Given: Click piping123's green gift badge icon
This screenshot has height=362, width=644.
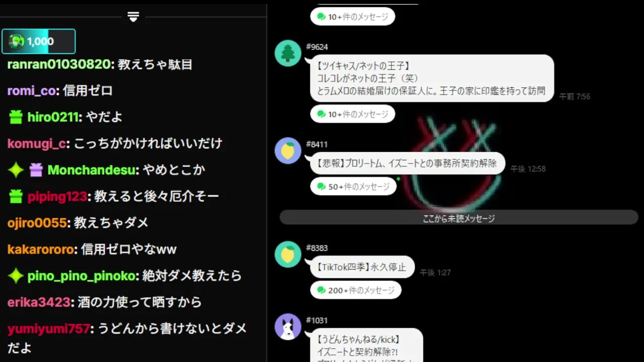Looking at the screenshot, I should 16,197.
